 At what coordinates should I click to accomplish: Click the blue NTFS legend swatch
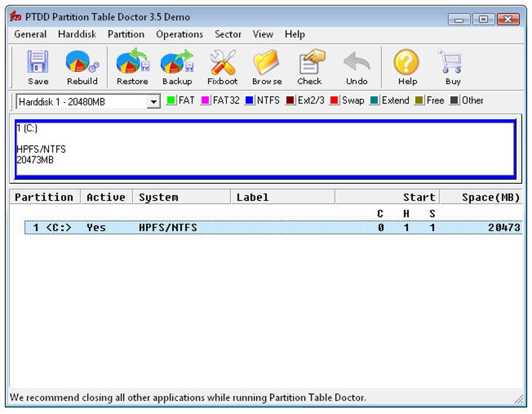pyautogui.click(x=249, y=101)
